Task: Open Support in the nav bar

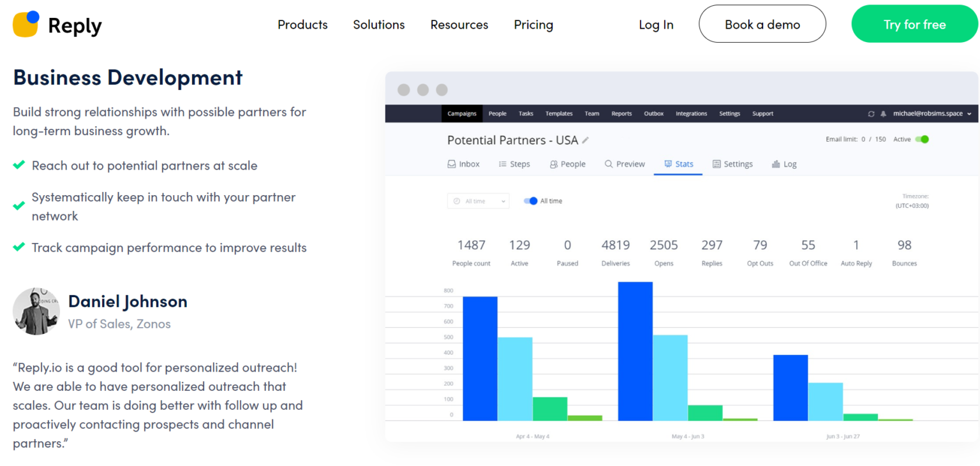Action: pos(763,113)
